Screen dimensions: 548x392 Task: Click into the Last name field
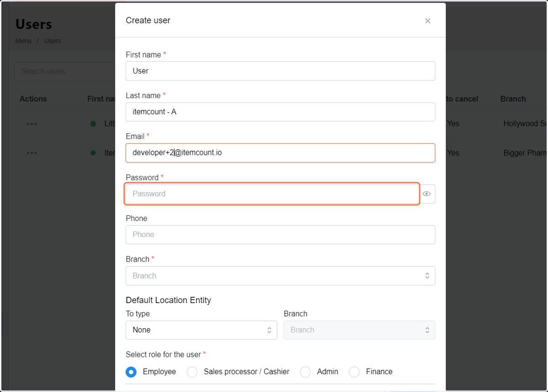280,112
